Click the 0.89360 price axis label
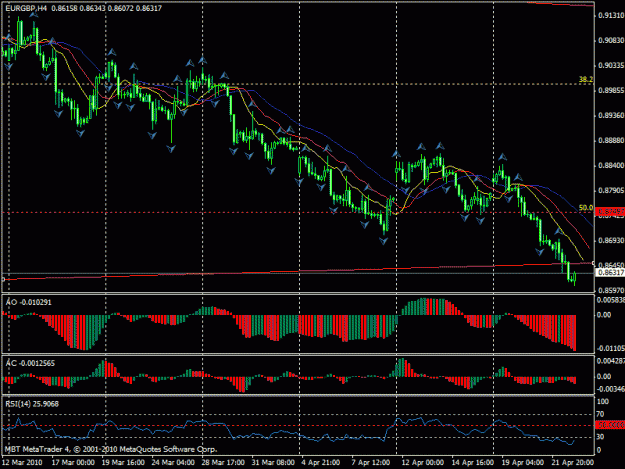Screen dimensions: 625x469 pos(611,116)
